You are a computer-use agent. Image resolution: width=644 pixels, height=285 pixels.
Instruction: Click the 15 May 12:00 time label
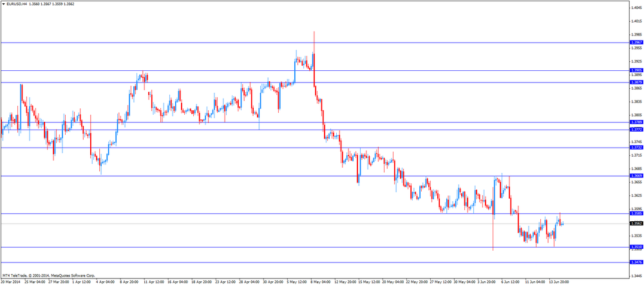click(368, 282)
